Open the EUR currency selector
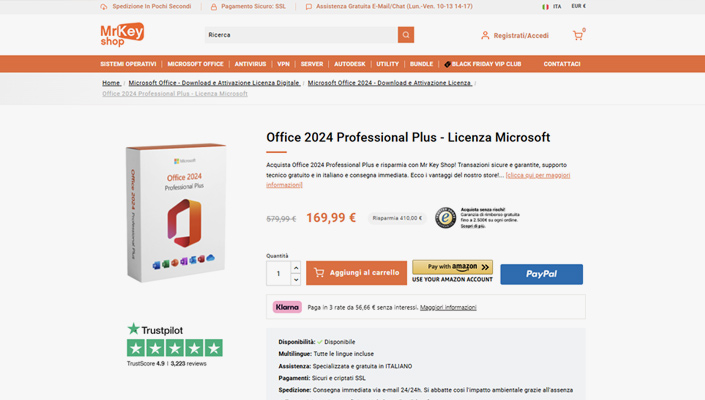 click(578, 6)
